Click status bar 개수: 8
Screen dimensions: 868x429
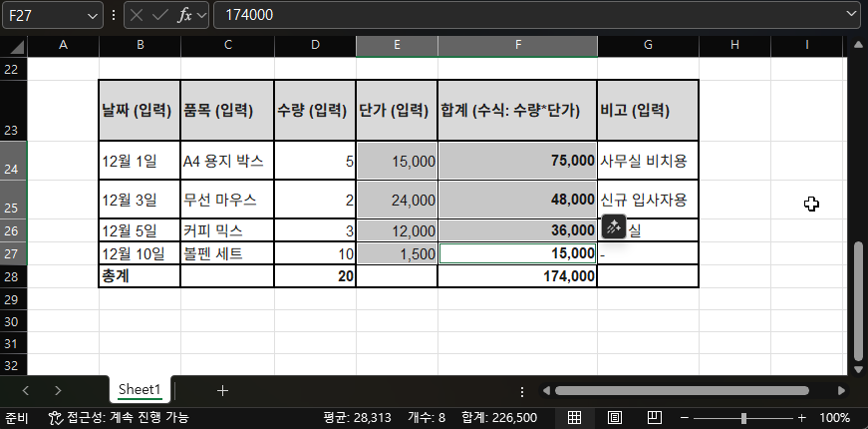pos(427,418)
